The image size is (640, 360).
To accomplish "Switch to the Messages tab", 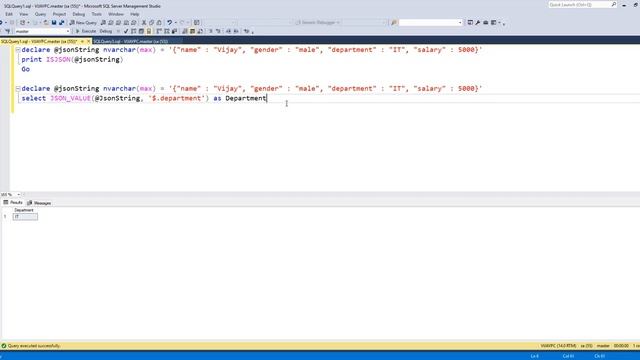I will [x=39, y=203].
